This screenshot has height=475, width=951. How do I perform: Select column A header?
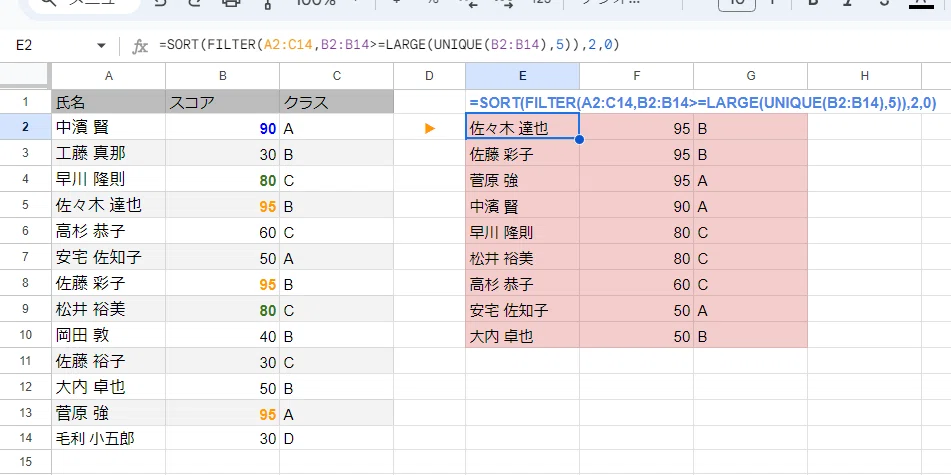coord(109,76)
